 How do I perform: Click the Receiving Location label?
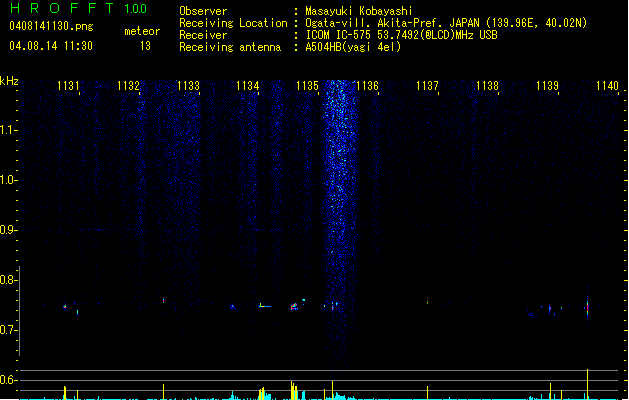click(233, 23)
